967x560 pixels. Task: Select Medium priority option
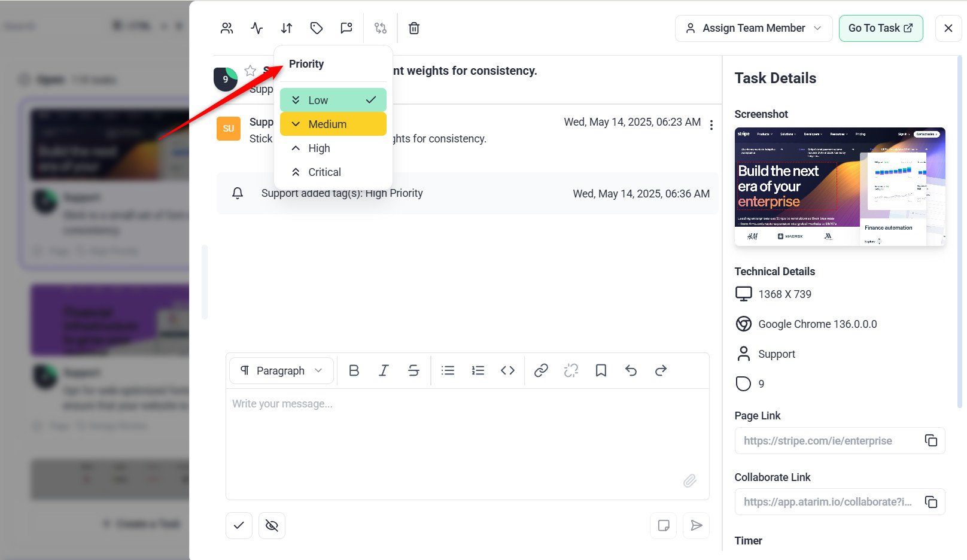[x=333, y=124]
